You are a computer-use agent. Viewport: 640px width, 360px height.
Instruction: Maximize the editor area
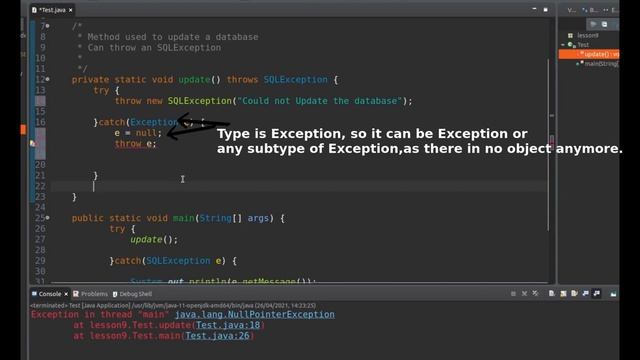545,9
